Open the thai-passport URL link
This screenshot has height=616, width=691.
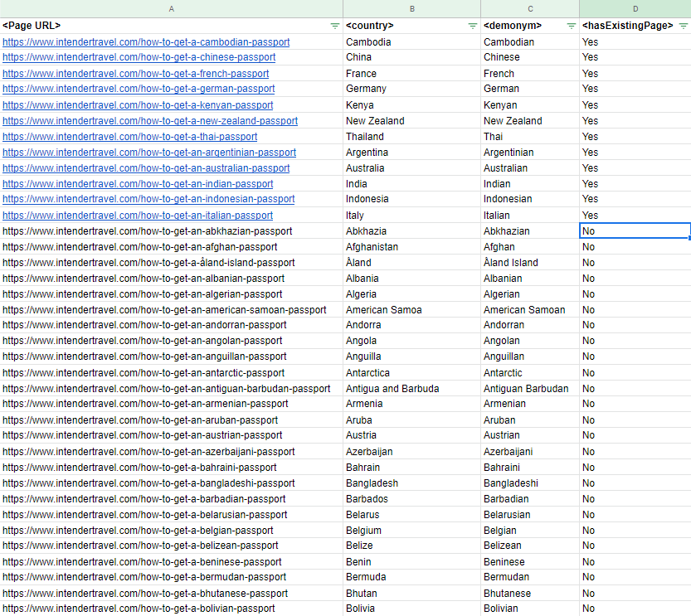[x=129, y=137]
